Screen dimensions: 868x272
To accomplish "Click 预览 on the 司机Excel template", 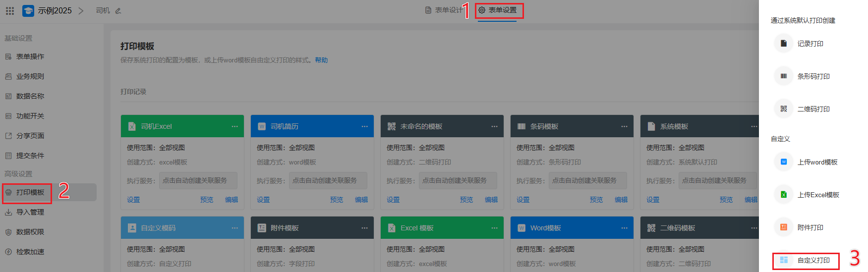I will tap(207, 200).
